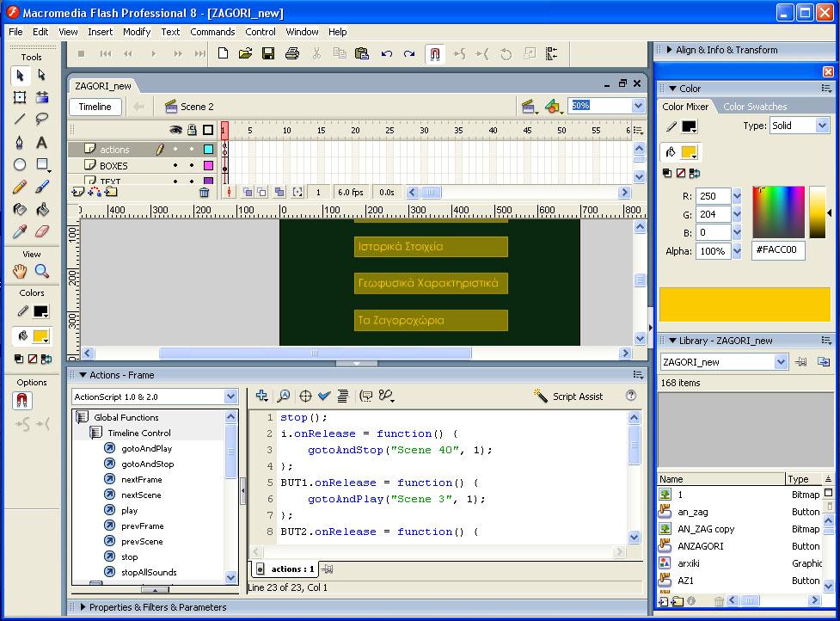Click the Find icon in Actions panel
This screenshot has height=621, width=840.
point(284,396)
